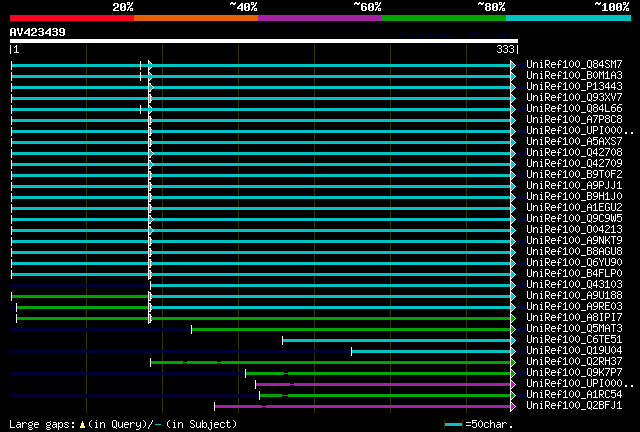Click the cyan alignment bar of C6TE51
The width and height of the screenshot is (640, 432).
tap(396, 341)
